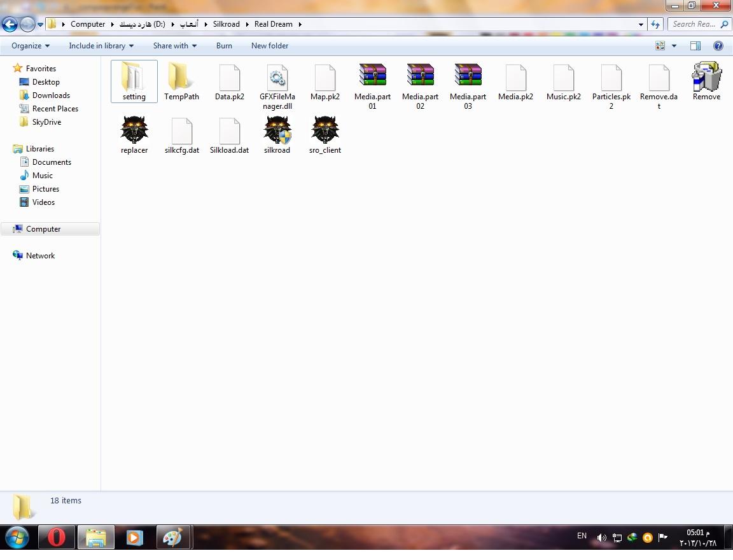
Task: Go back with the Back arrow button
Action: point(10,24)
